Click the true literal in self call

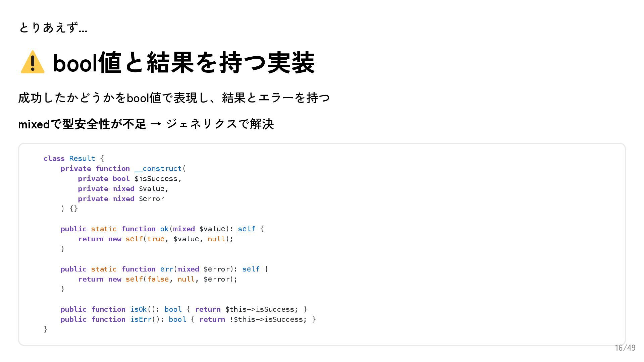point(156,239)
